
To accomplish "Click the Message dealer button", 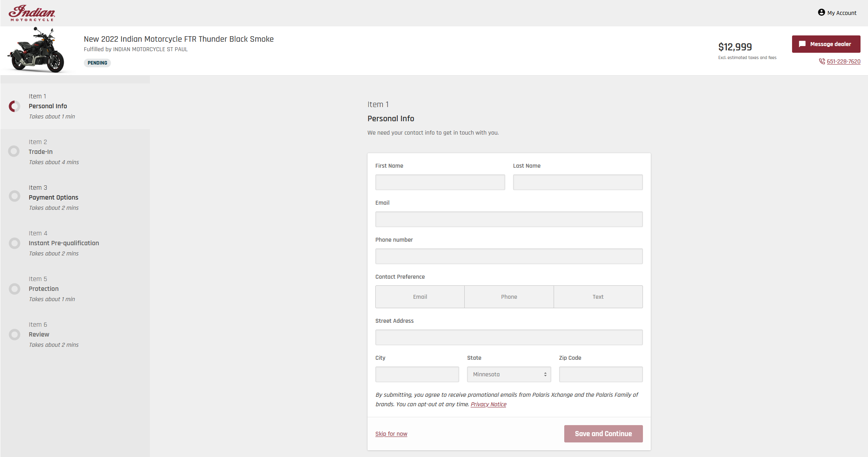I will tap(826, 44).
